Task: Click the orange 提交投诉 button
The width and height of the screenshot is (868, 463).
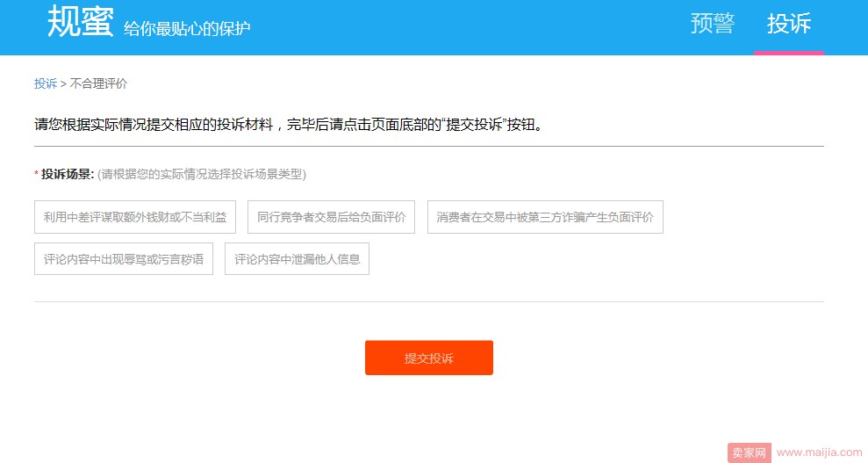Action: (429, 358)
